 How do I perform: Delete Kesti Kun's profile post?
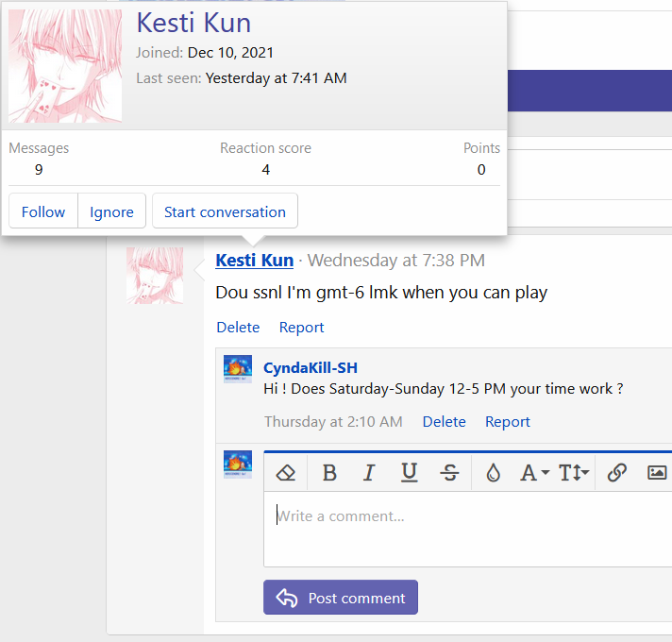click(x=238, y=328)
